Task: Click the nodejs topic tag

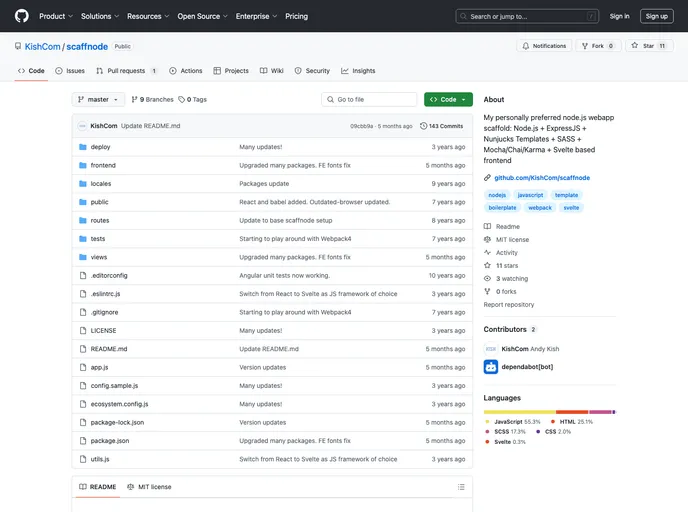Action: pos(497,195)
